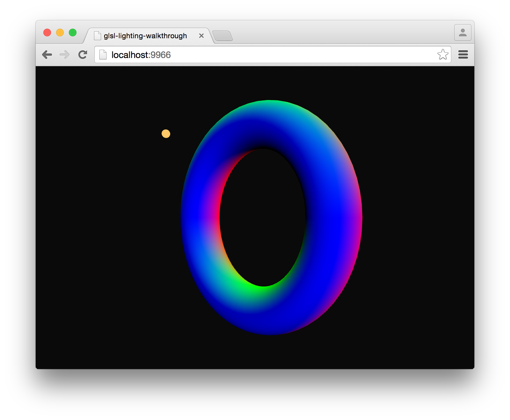Click the forward navigation arrow
Image resolution: width=510 pixels, height=420 pixels.
(x=65, y=55)
